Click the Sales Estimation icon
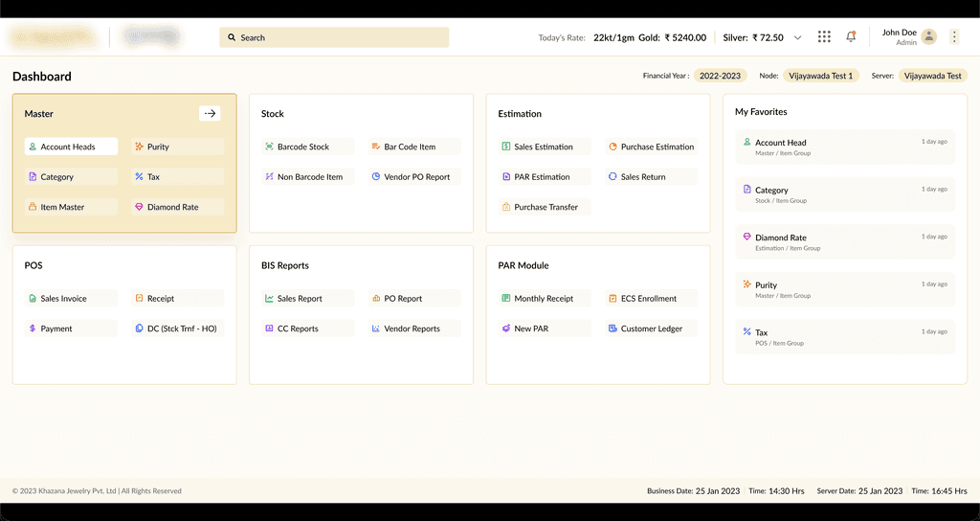Image resolution: width=980 pixels, height=521 pixels. pos(506,147)
